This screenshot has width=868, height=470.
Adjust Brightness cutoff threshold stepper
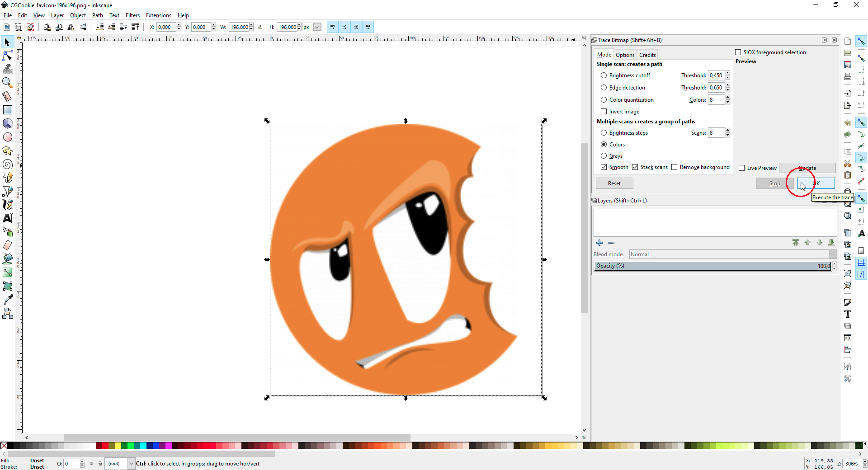(x=728, y=75)
